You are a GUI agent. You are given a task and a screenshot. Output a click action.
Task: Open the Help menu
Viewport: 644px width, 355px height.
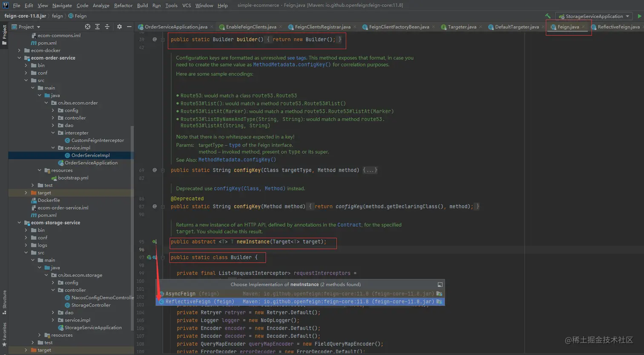click(x=222, y=5)
